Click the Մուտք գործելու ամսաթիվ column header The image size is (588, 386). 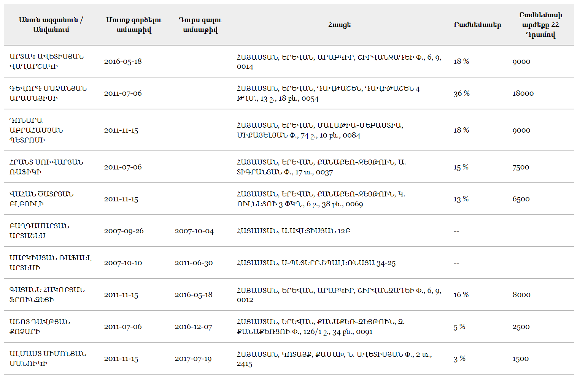coord(134,25)
